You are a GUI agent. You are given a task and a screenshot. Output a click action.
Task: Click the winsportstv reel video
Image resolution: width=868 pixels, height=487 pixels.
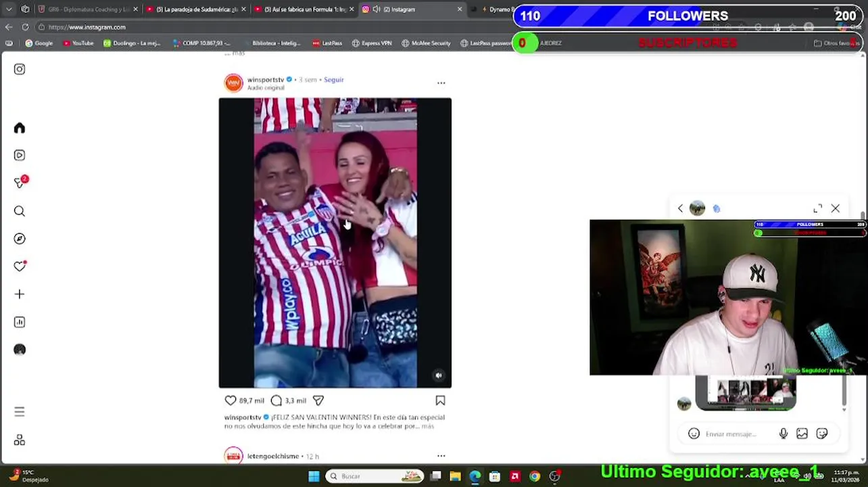[335, 243]
